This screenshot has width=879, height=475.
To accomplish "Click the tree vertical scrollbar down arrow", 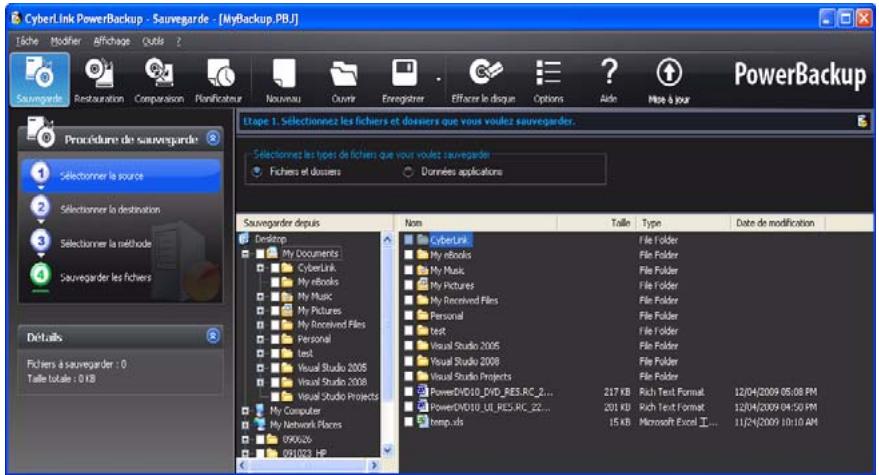I will [387, 450].
